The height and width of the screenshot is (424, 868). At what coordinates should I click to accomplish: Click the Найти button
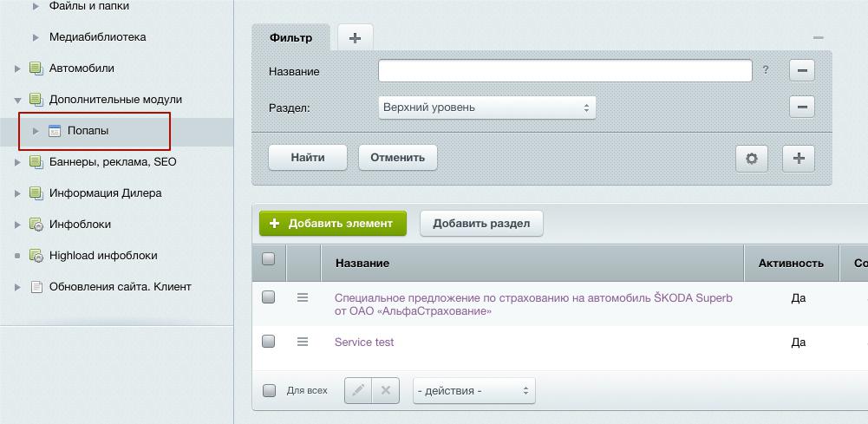coord(308,157)
